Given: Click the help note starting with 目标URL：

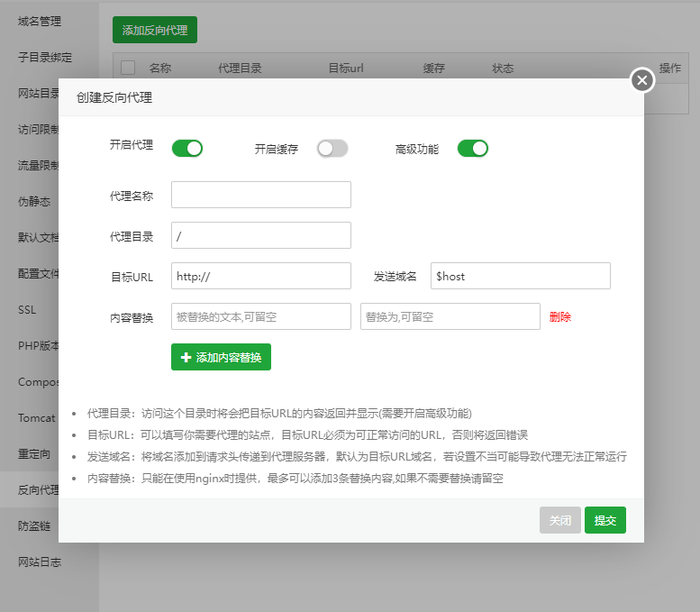Looking at the screenshot, I should pos(307,435).
